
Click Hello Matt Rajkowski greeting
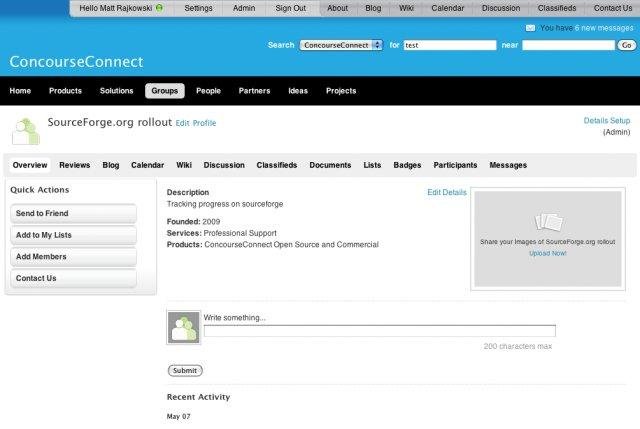(x=116, y=8)
